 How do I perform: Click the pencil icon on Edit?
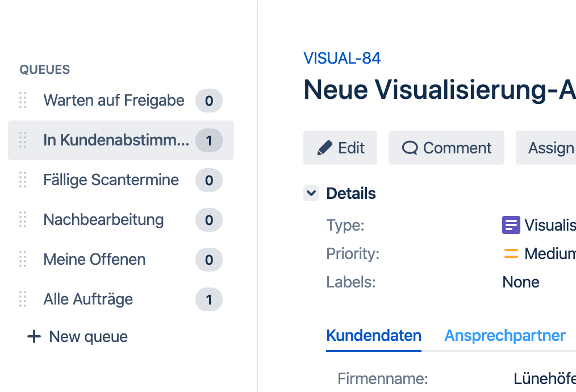324,148
